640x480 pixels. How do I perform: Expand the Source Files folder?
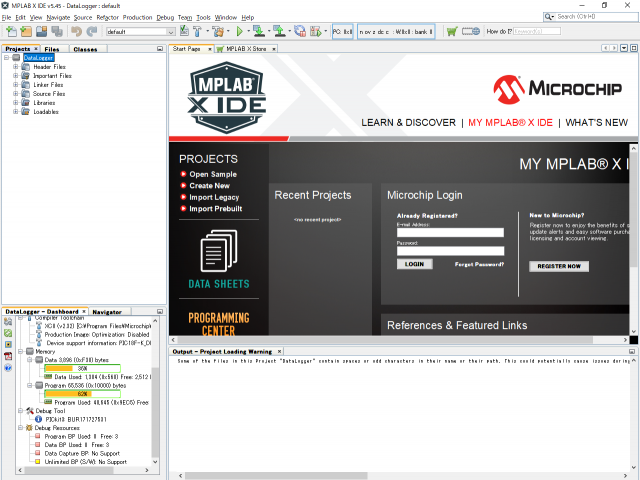pyautogui.click(x=16, y=93)
